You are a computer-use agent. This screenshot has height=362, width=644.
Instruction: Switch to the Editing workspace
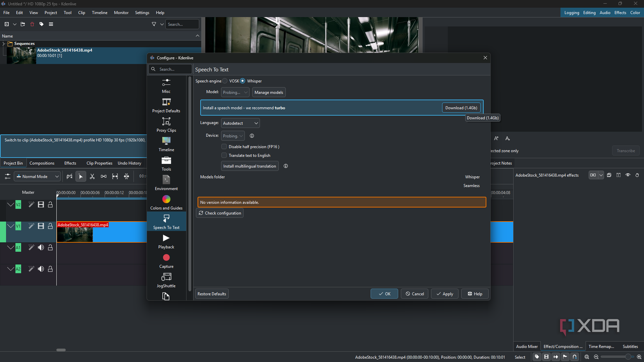click(589, 12)
